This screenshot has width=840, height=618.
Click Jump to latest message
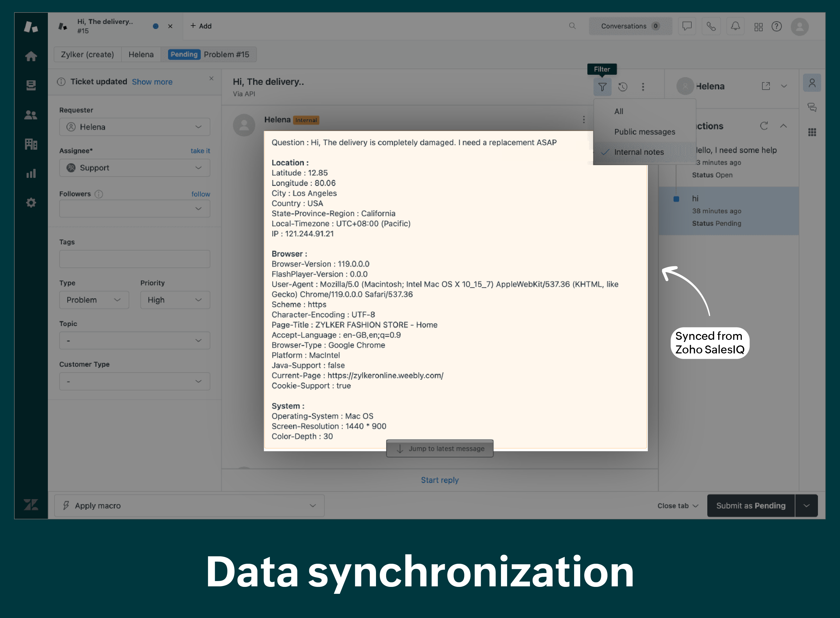click(440, 448)
